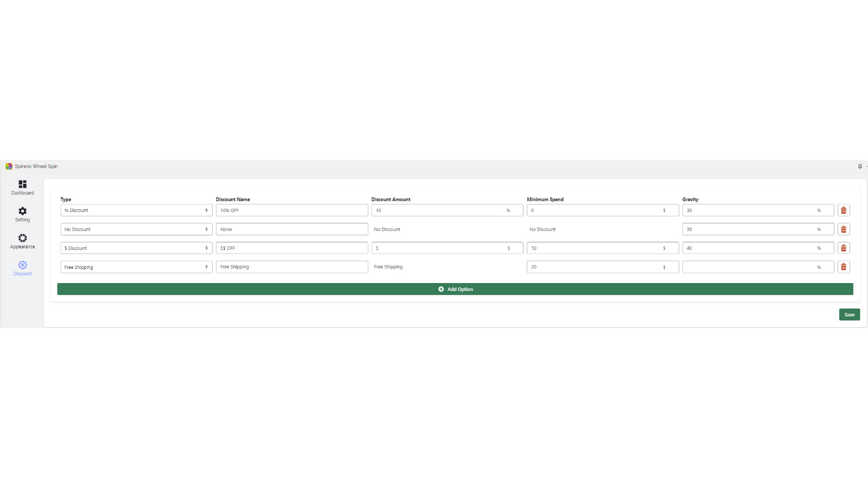
Task: Edit the None discount name field
Action: tap(292, 229)
